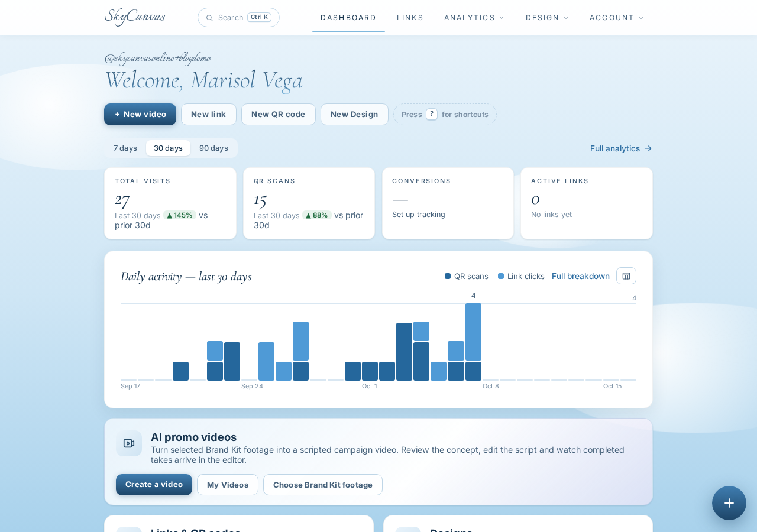
Task: Open the Dashboard tab
Action: [348, 18]
